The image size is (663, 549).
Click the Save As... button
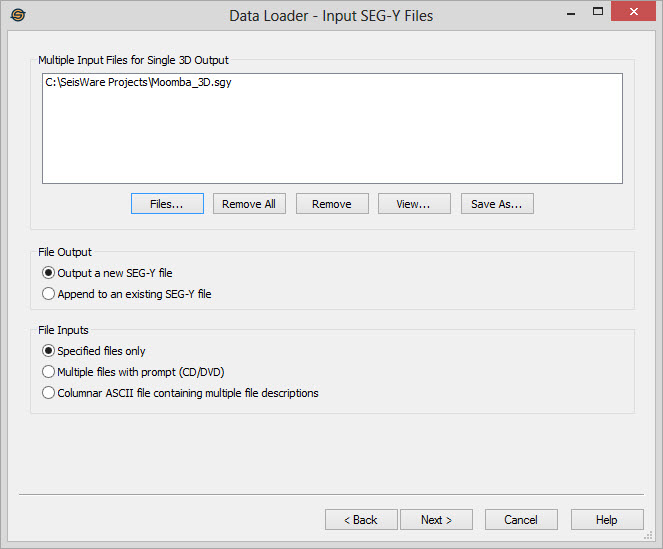tap(497, 204)
